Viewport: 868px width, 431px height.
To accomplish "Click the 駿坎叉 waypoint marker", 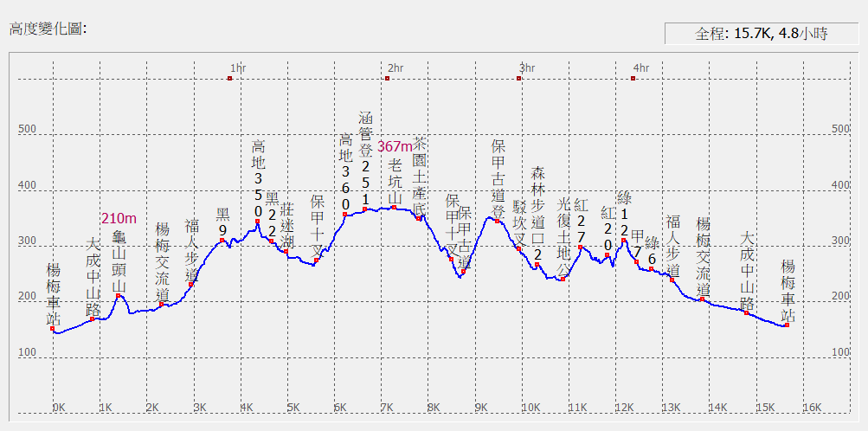I will tap(519, 248).
